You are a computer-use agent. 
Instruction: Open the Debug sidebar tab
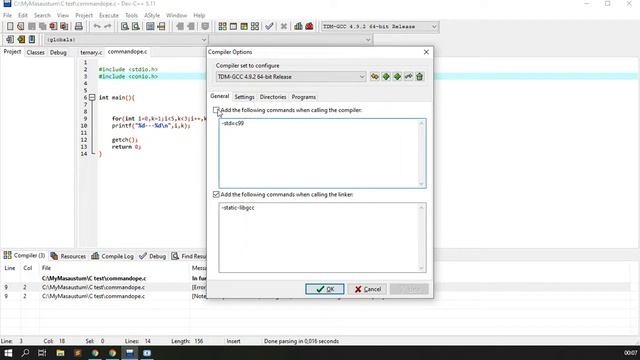click(x=58, y=53)
